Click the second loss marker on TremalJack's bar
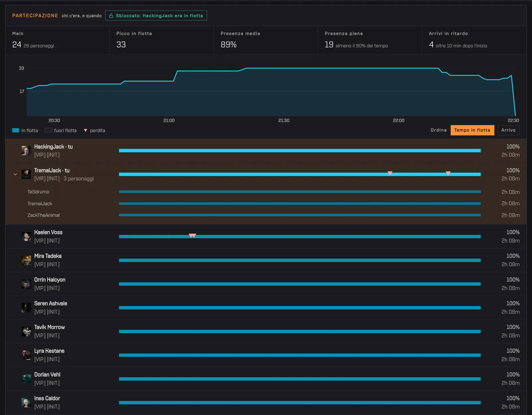532x415 pixels. pos(448,173)
